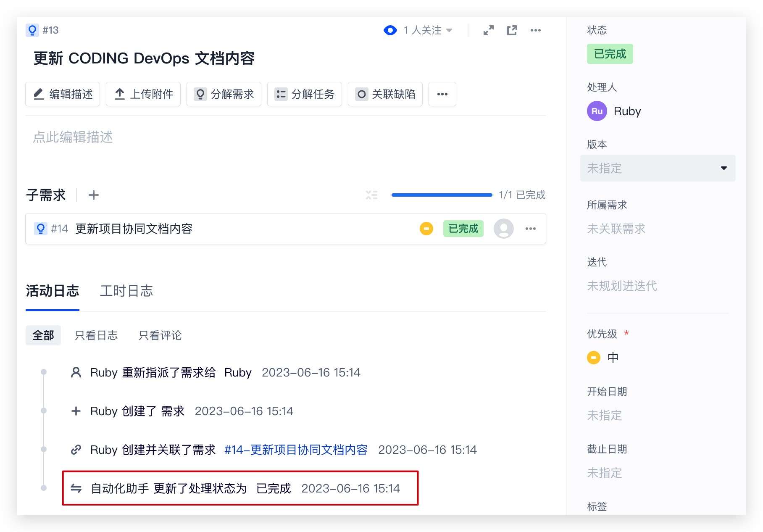
Task: Click the 分解需求 button
Action: (x=224, y=94)
